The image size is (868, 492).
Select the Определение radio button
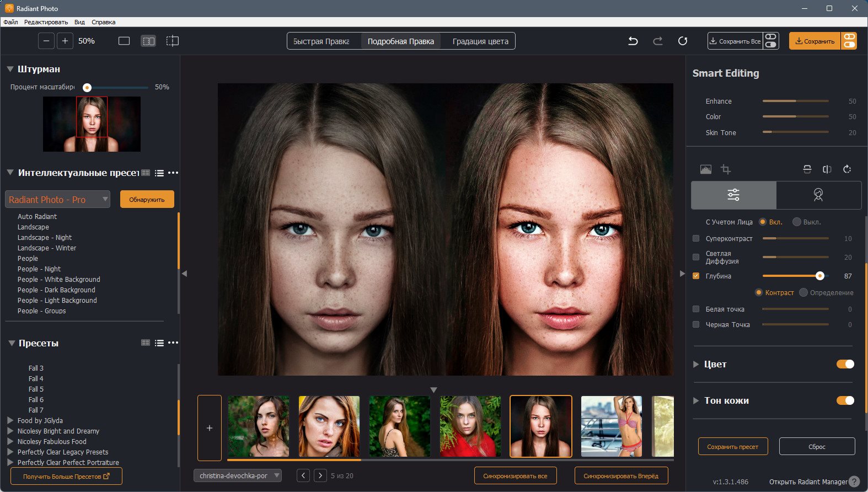(803, 292)
